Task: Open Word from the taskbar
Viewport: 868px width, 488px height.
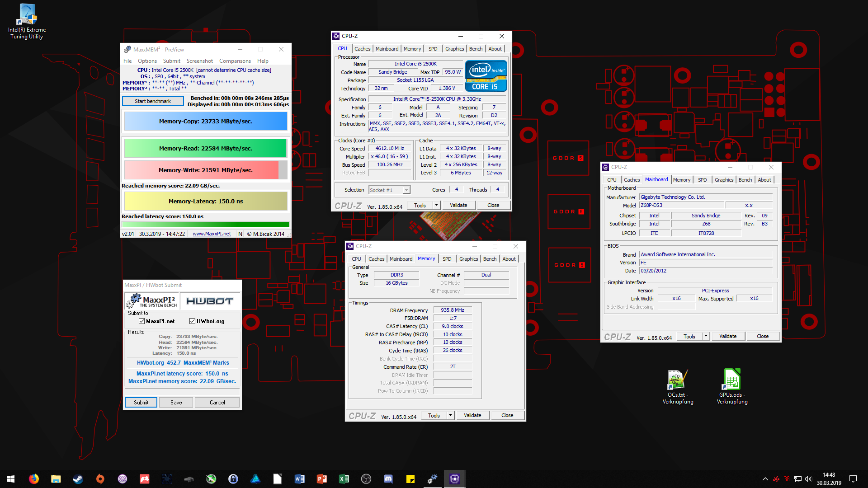Action: (299, 479)
